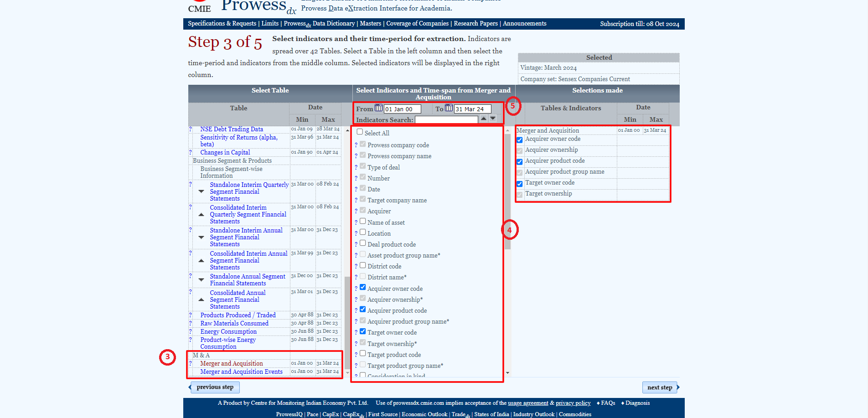Check the Name of asset indicator
The image size is (868, 418).
[363, 221]
